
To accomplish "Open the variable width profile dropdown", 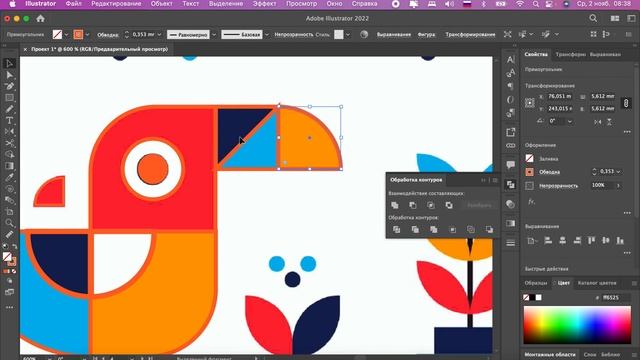I will [x=213, y=35].
